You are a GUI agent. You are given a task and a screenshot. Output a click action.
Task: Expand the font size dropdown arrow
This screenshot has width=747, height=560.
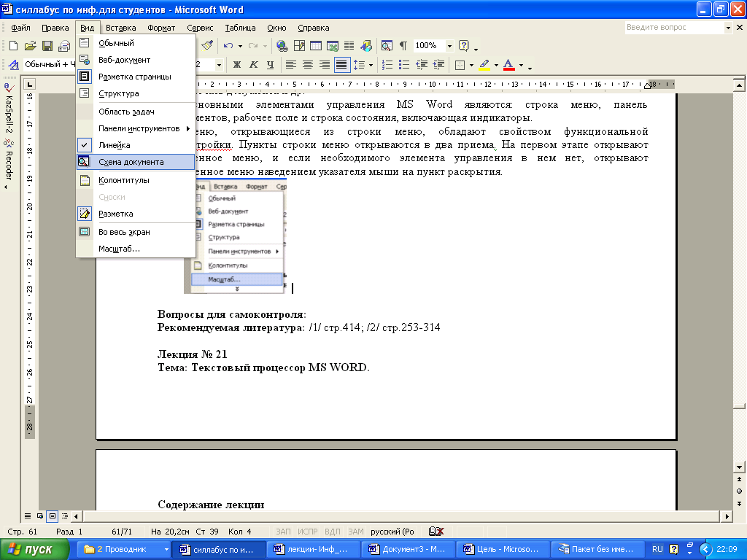(219, 65)
